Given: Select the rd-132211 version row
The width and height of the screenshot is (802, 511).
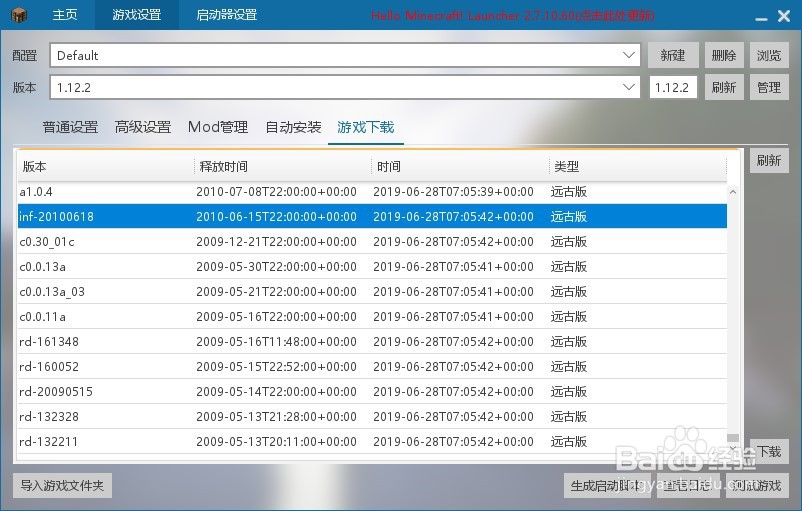Looking at the screenshot, I should click(372, 441).
